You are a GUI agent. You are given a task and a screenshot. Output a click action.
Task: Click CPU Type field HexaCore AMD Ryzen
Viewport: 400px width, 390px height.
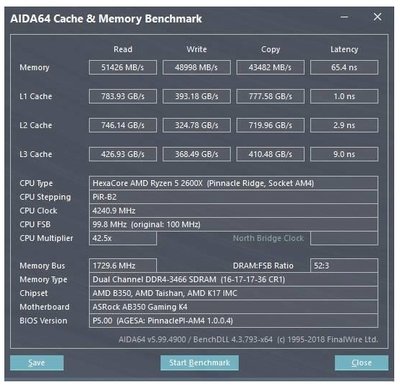click(233, 183)
